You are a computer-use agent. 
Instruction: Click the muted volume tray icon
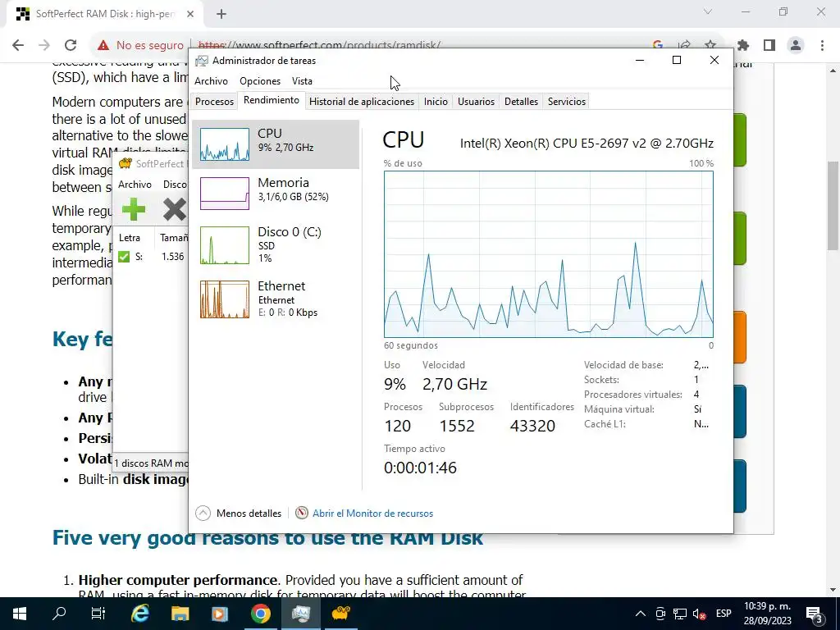pyautogui.click(x=699, y=614)
